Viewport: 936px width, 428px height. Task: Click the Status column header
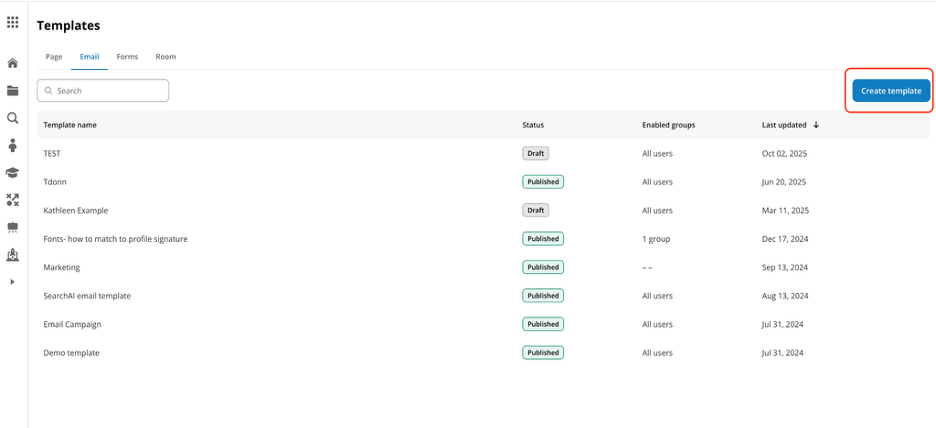(533, 125)
